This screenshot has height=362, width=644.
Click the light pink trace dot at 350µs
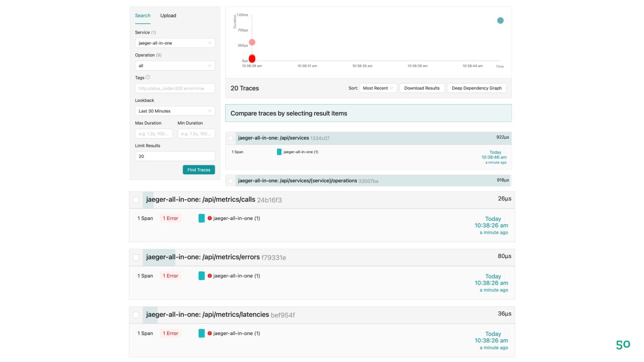pyautogui.click(x=252, y=42)
